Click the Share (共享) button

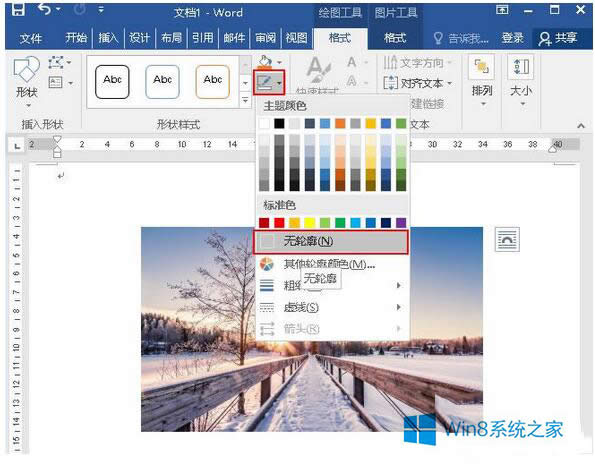pos(559,38)
